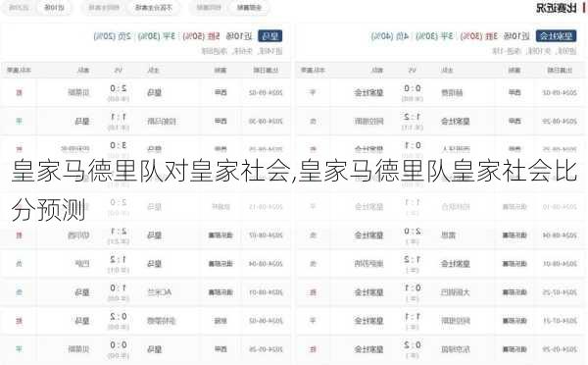
Task: Open 大阪钢巴 in the 皇家社会 table
Action: tap(456, 292)
